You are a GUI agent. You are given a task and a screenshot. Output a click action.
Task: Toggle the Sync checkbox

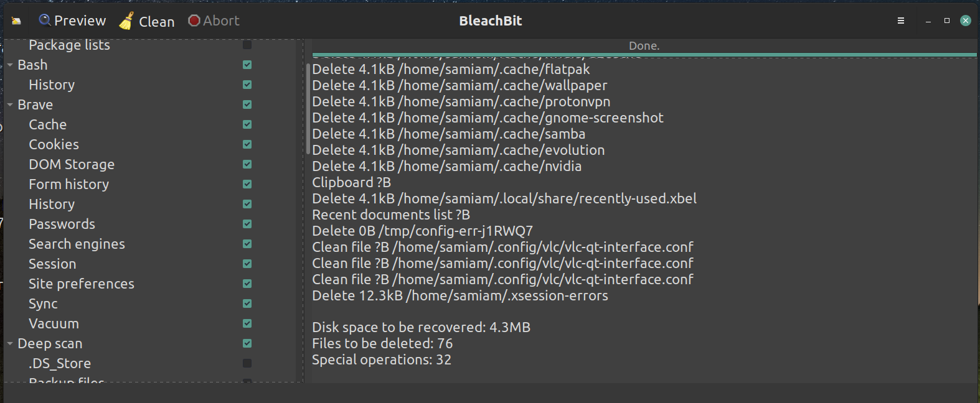coord(247,303)
